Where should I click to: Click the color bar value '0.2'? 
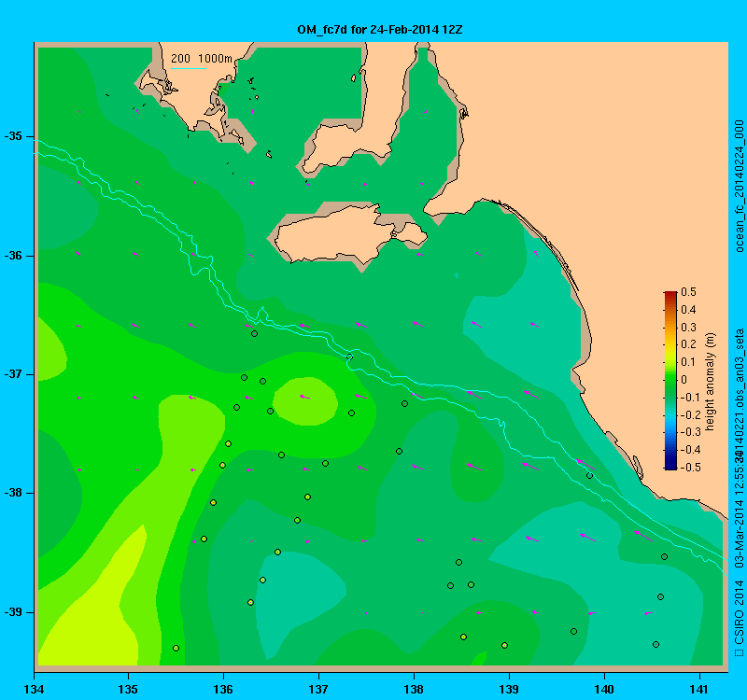point(688,344)
